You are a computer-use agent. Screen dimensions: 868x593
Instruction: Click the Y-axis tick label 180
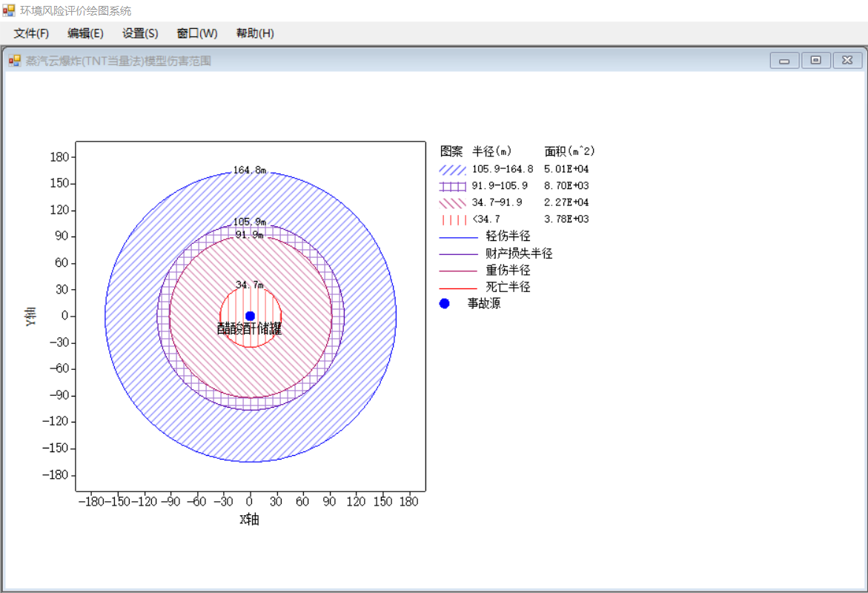click(x=60, y=157)
